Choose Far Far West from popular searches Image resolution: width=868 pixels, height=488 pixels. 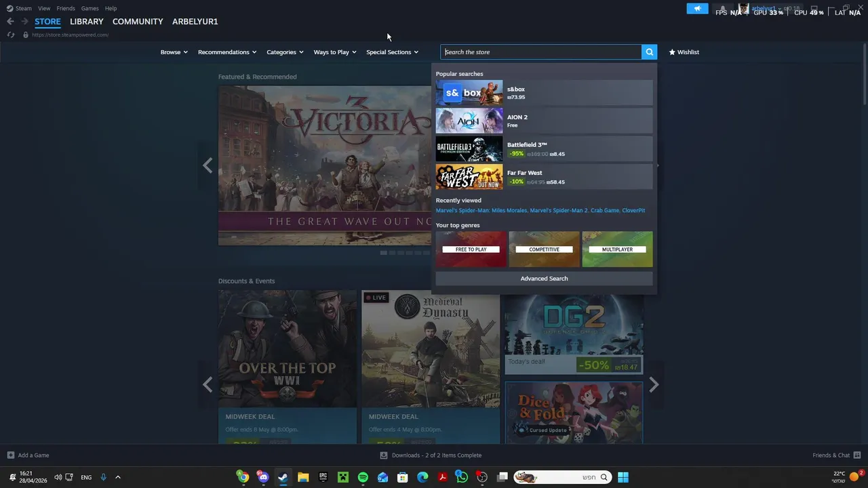(544, 177)
